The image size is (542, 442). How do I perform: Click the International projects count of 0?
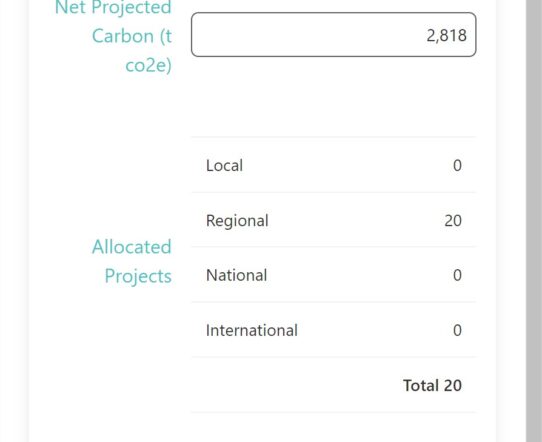(457, 330)
